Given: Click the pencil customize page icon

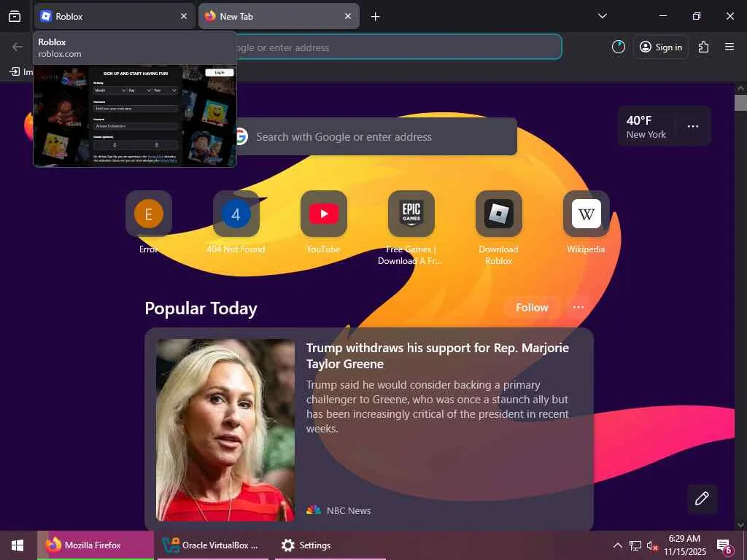Looking at the screenshot, I should pos(702,499).
